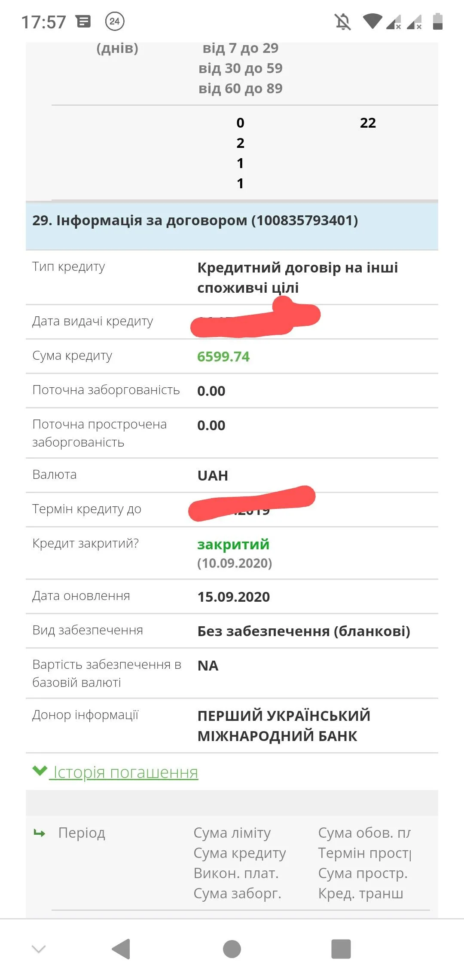Image resolution: width=464 pixels, height=980 pixels.
Task: Tap the contract 29 information header
Action: click(x=195, y=220)
